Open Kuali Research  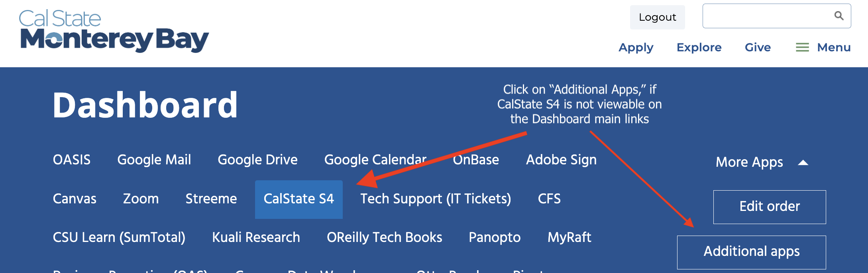tap(256, 237)
